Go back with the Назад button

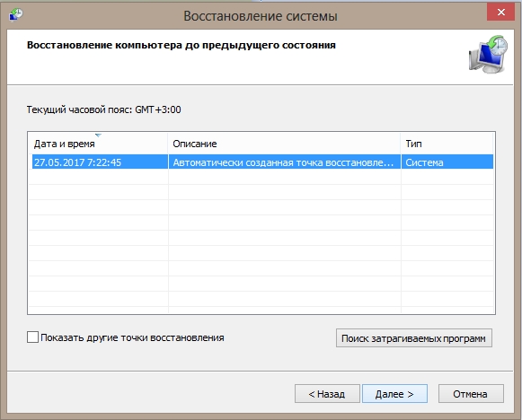click(327, 394)
